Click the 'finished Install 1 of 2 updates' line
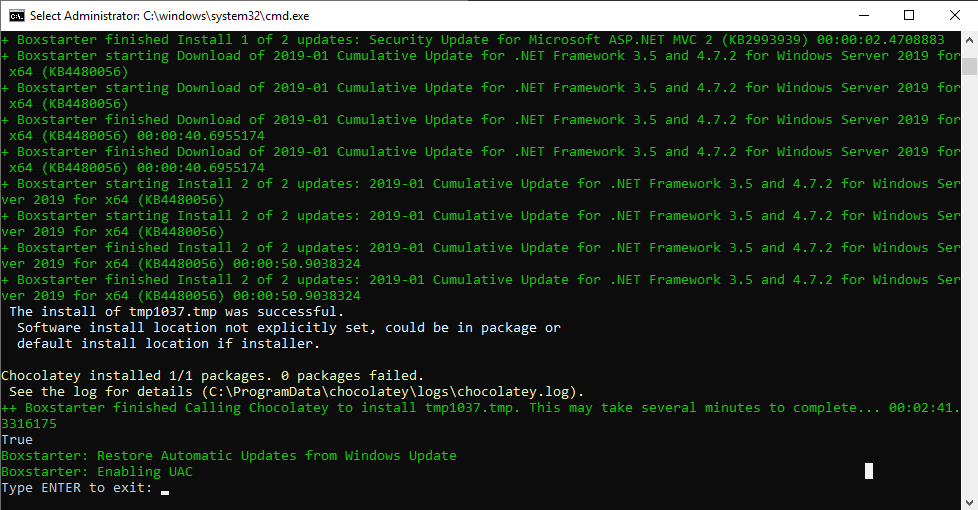Screen dimensions: 978x510 tap(473, 39)
